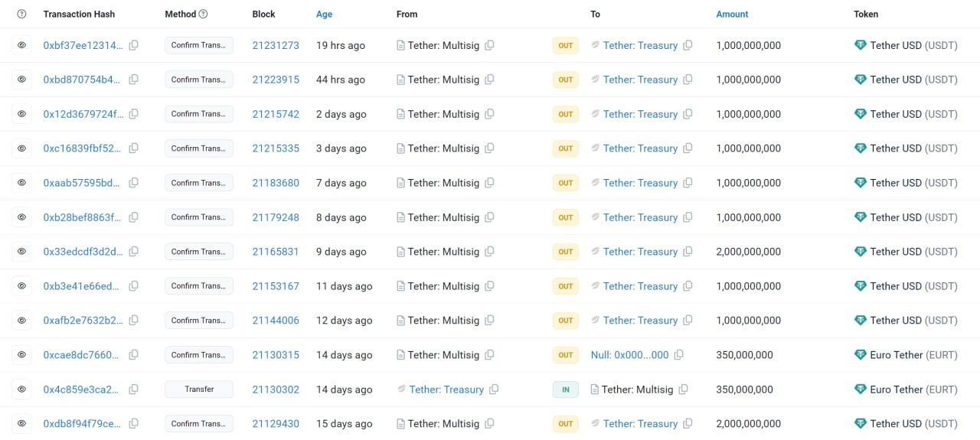Toggle eye preview for transaction 0x33edcdf3d2d
Screen dimensions: 980x440
click(21, 252)
